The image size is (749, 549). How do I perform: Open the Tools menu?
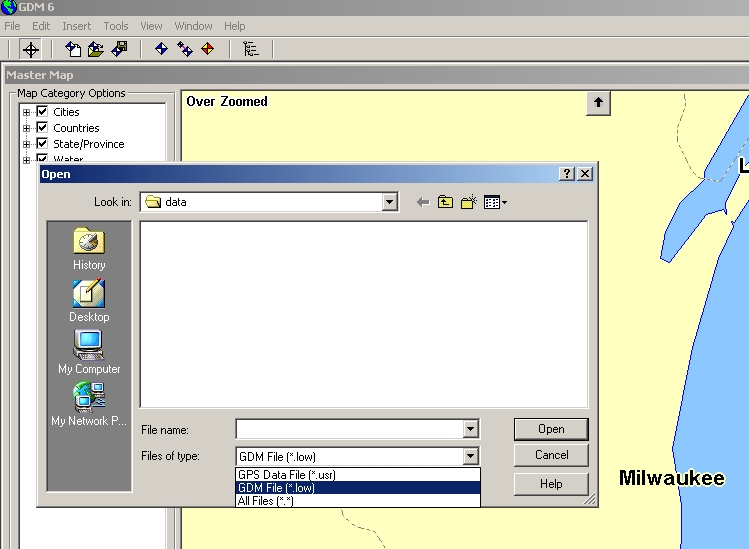tap(116, 26)
